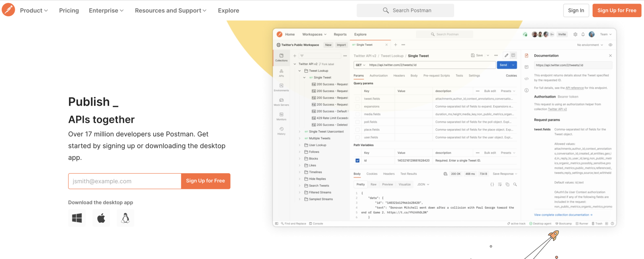Expand the Follows folder
The height and width of the screenshot is (259, 644).
pos(299,152)
